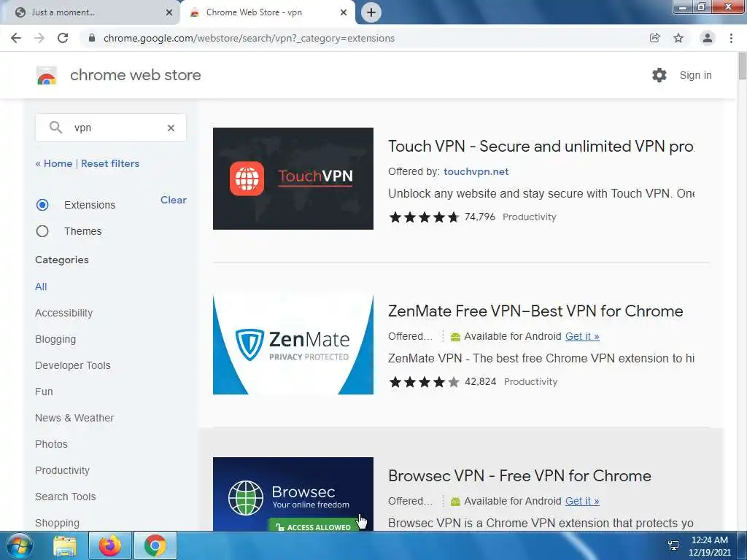Click the ZenMate 42,824 ratings count
This screenshot has width=747, height=560.
click(x=480, y=382)
